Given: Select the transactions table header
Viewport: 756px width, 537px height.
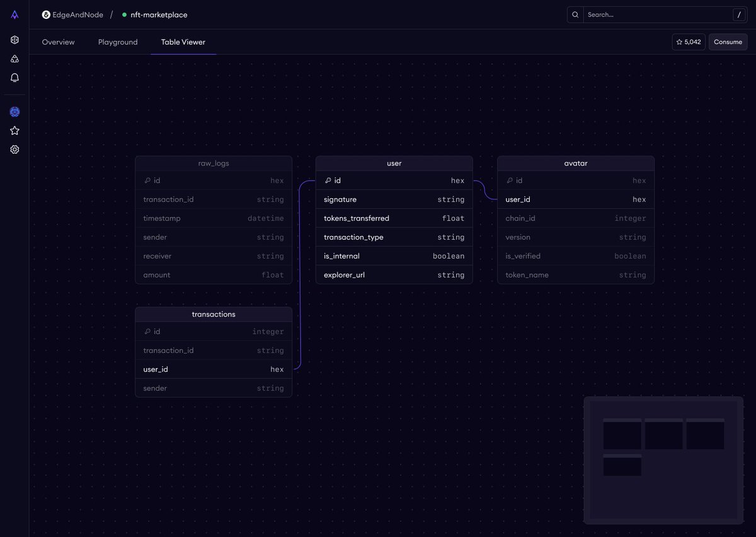Looking at the screenshot, I should point(214,314).
